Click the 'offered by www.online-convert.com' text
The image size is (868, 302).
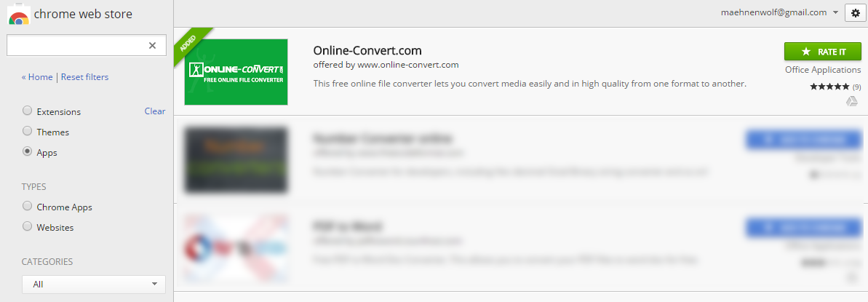[x=386, y=65]
